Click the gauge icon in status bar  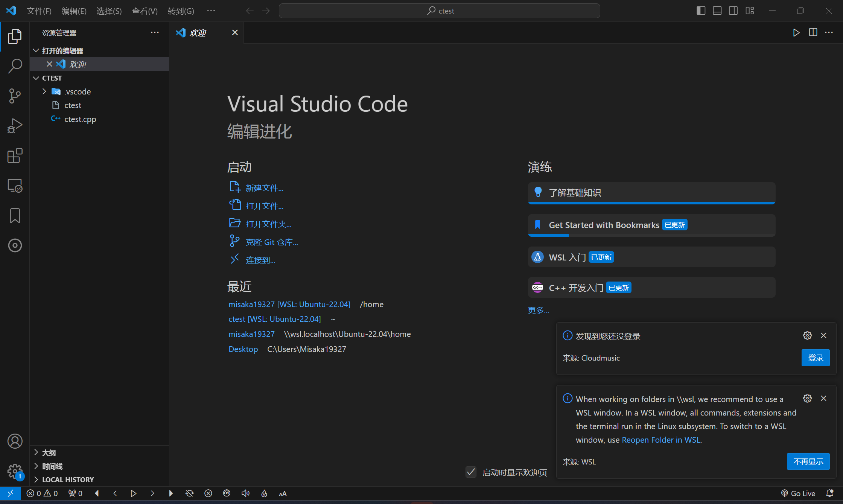(x=227, y=493)
